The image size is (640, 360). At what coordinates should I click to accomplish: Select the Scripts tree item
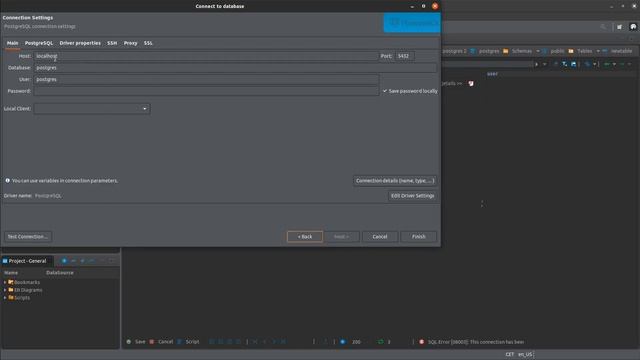(22, 298)
